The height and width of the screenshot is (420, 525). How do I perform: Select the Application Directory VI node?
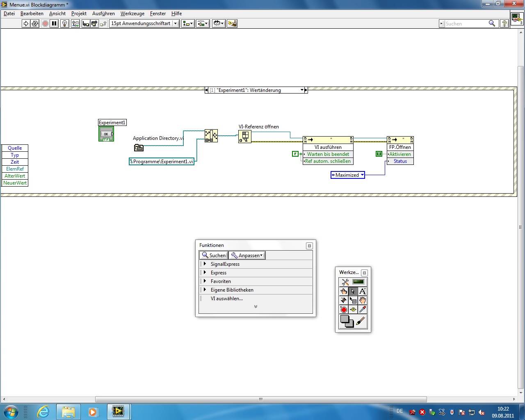tap(139, 148)
